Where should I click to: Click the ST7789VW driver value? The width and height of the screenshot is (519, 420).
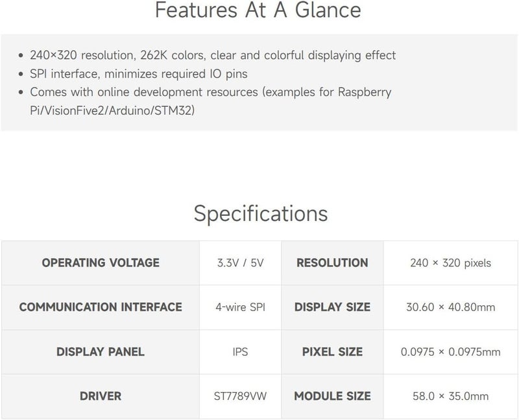click(x=241, y=396)
